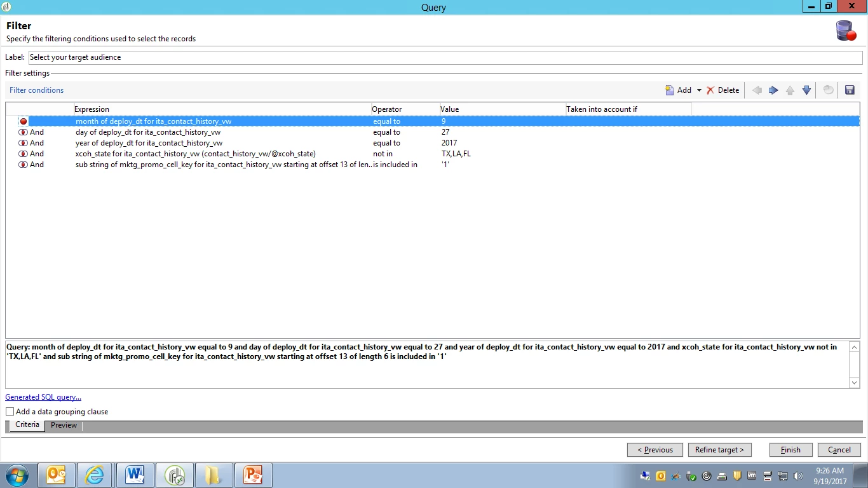Click the condition icon on the day of deploy_dt row
The height and width of the screenshot is (488, 868).
click(x=24, y=132)
